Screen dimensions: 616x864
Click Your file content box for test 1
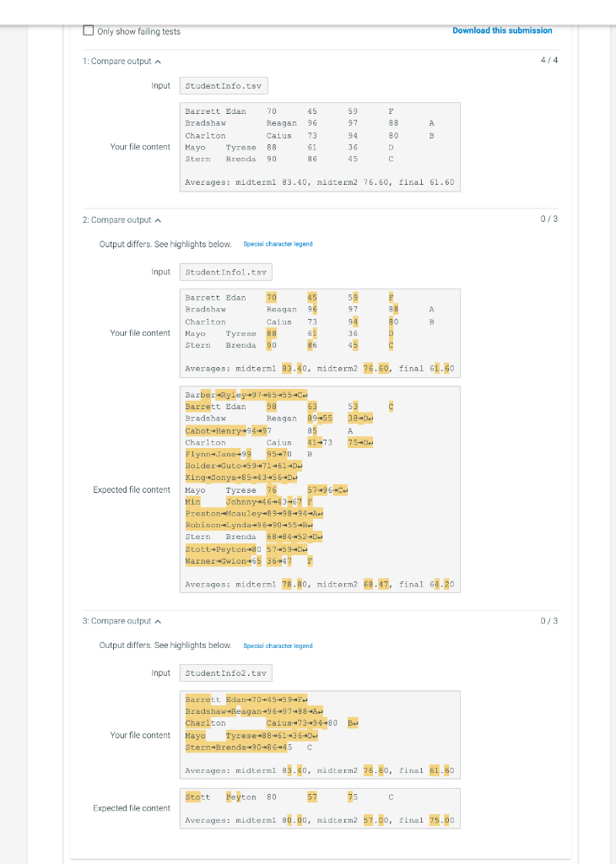coord(319,146)
